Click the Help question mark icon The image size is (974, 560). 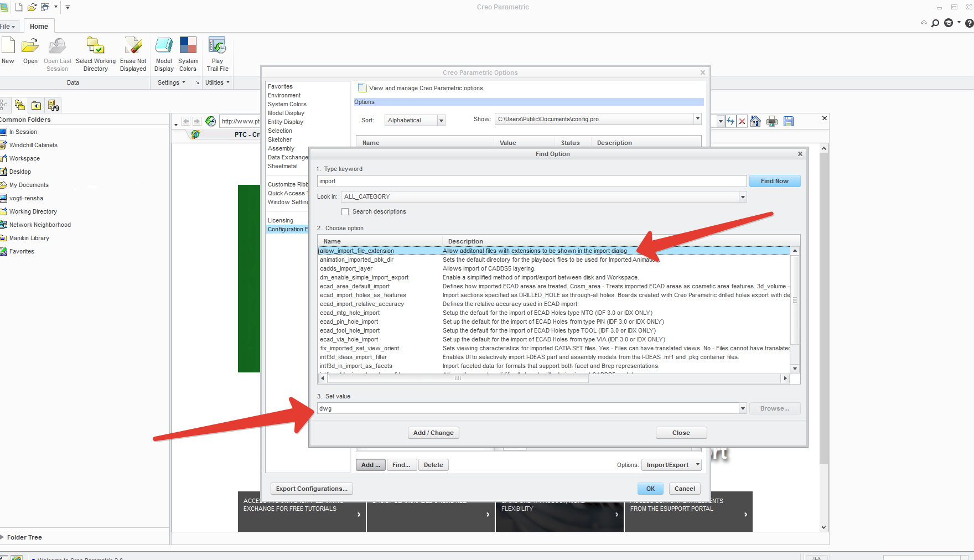click(969, 23)
